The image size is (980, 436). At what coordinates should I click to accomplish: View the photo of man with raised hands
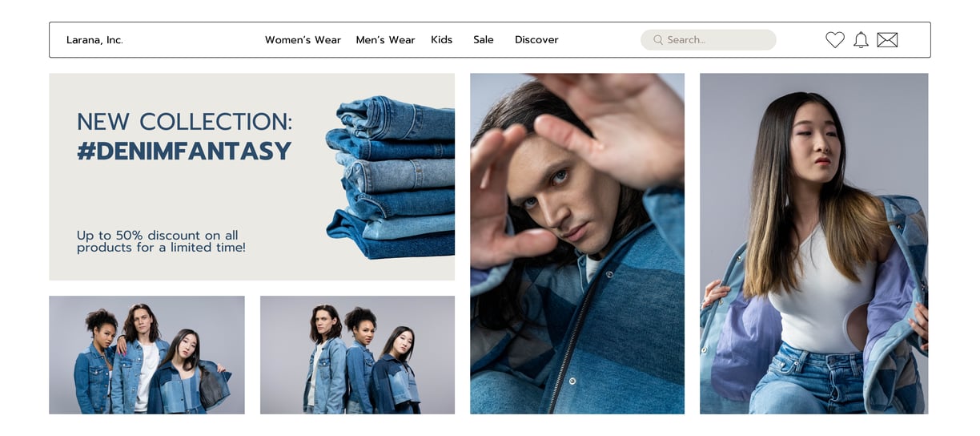pyautogui.click(x=577, y=244)
